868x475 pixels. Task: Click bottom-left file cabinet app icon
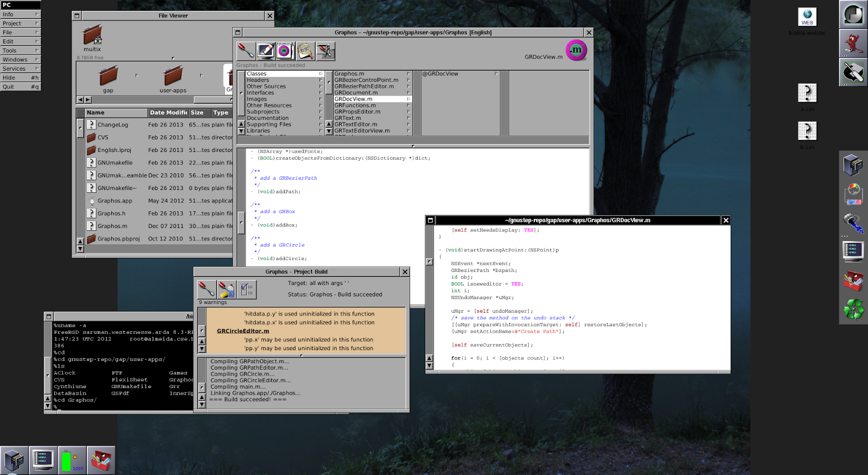[15, 460]
